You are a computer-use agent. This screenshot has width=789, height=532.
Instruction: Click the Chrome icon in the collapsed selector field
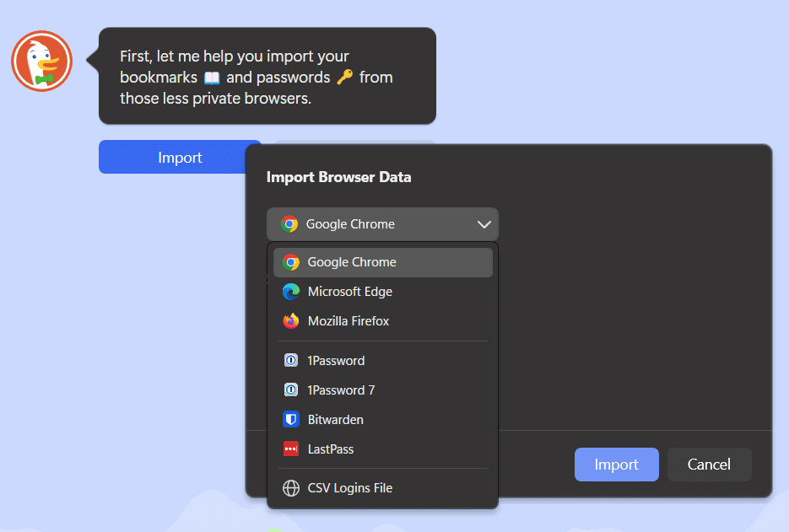pyautogui.click(x=289, y=224)
